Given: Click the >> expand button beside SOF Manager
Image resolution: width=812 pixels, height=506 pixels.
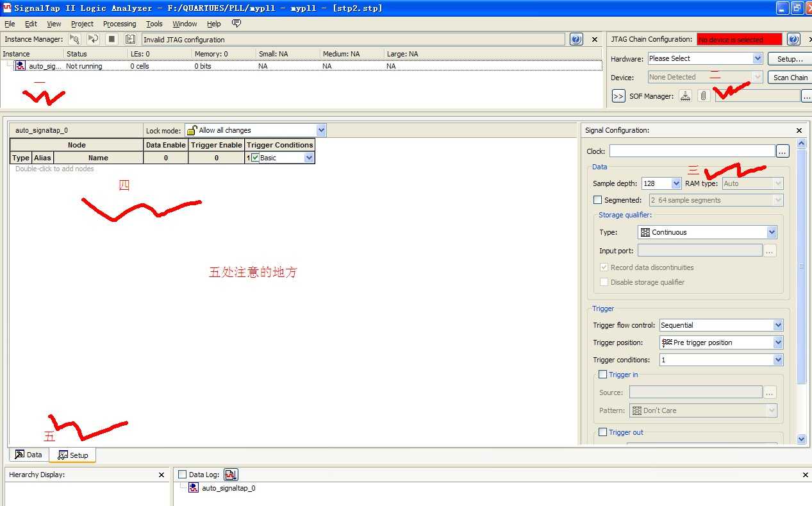Looking at the screenshot, I should tap(618, 96).
